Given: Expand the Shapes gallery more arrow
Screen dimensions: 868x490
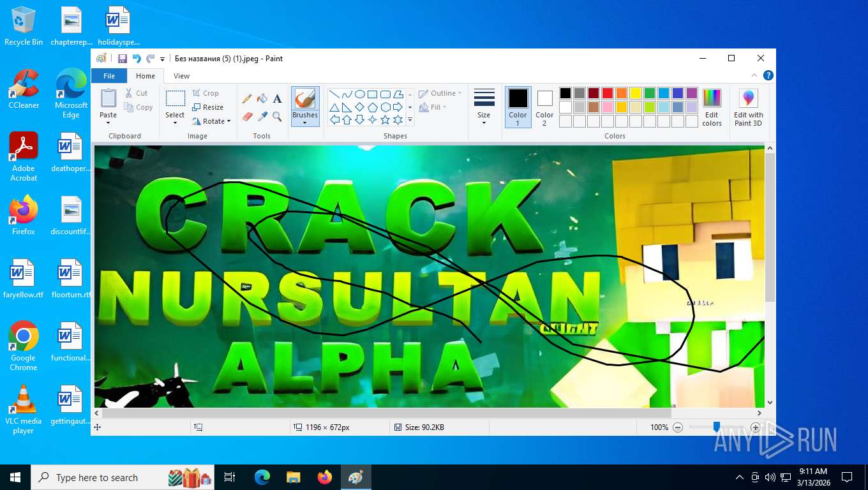Looking at the screenshot, I should pyautogui.click(x=410, y=119).
